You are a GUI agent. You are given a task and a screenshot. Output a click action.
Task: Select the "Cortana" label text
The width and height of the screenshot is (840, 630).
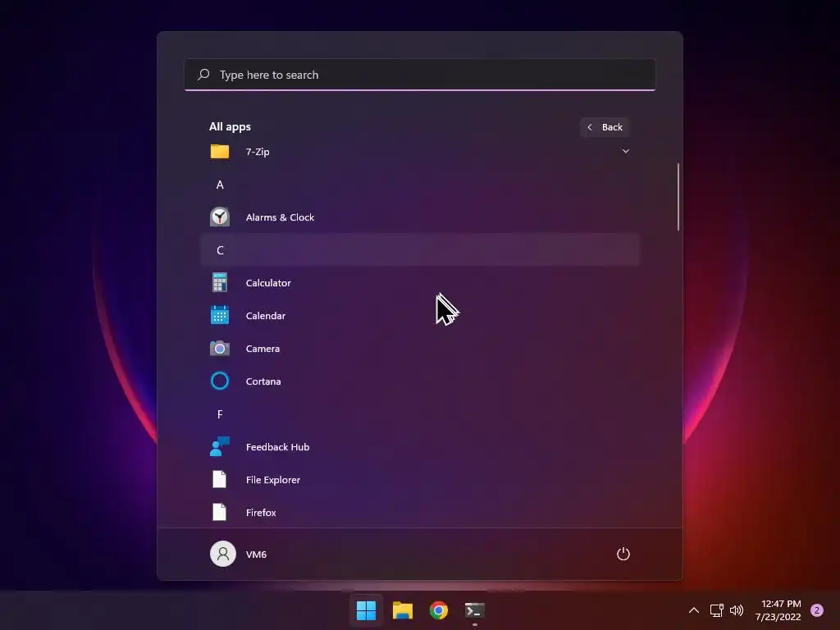click(x=263, y=381)
